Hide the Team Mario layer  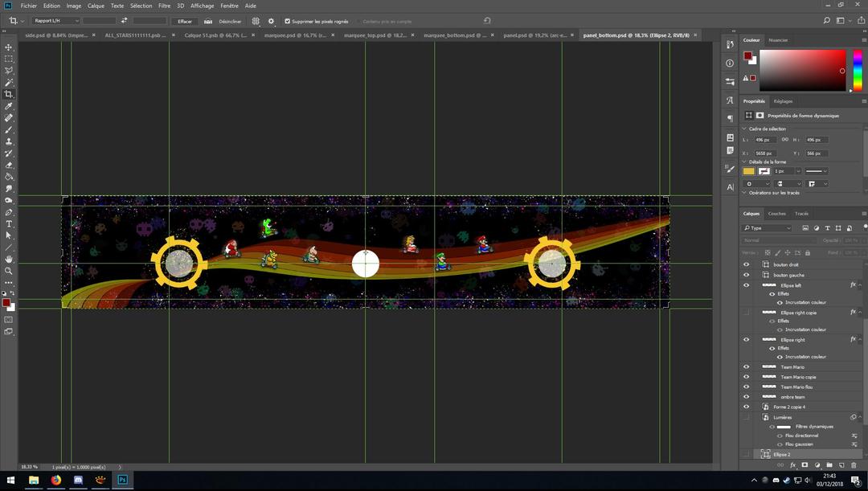[746, 366]
